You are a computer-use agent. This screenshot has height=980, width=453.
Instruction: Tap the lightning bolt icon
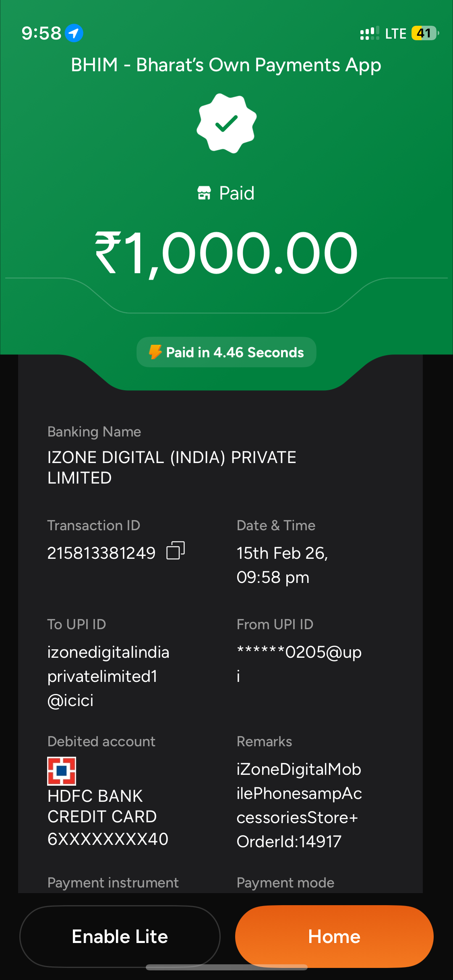click(155, 352)
